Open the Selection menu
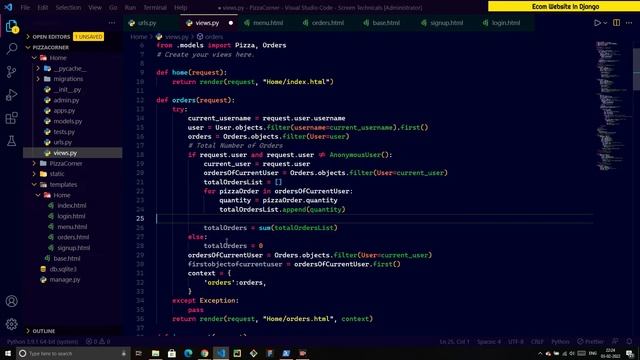Viewport: 640px width, 360px height. [68, 7]
